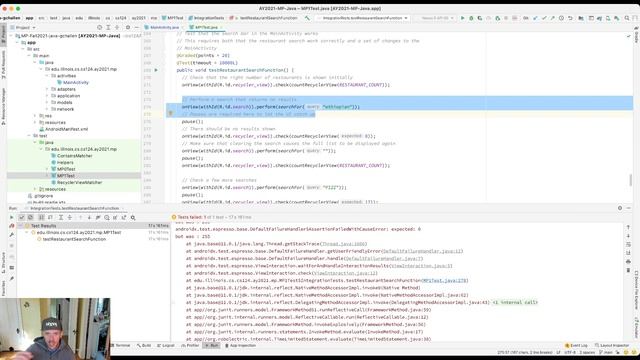
Task: Click the app breadcrumb in navigation bar
Action: coord(29,18)
